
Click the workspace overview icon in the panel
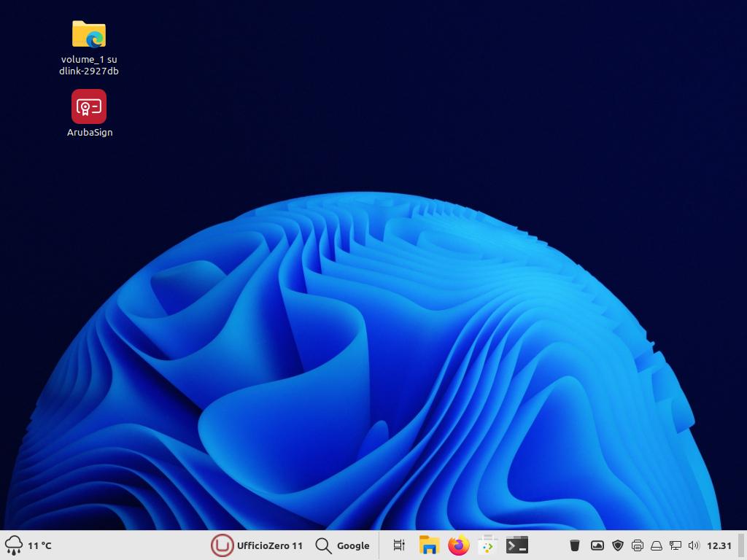point(399,545)
